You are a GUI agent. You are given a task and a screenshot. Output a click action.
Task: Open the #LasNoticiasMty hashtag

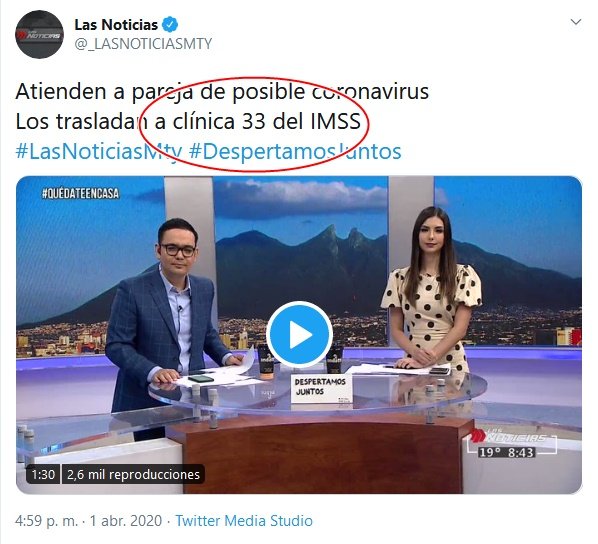99,151
